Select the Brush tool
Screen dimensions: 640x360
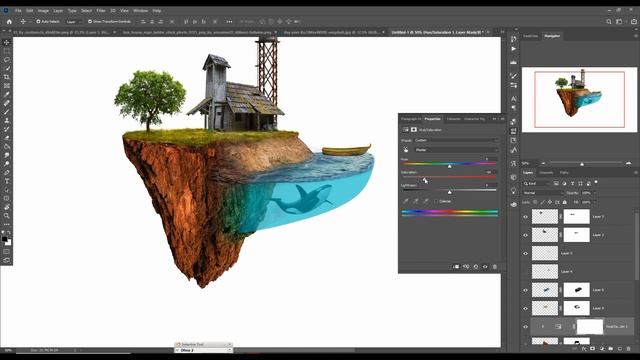tap(7, 111)
